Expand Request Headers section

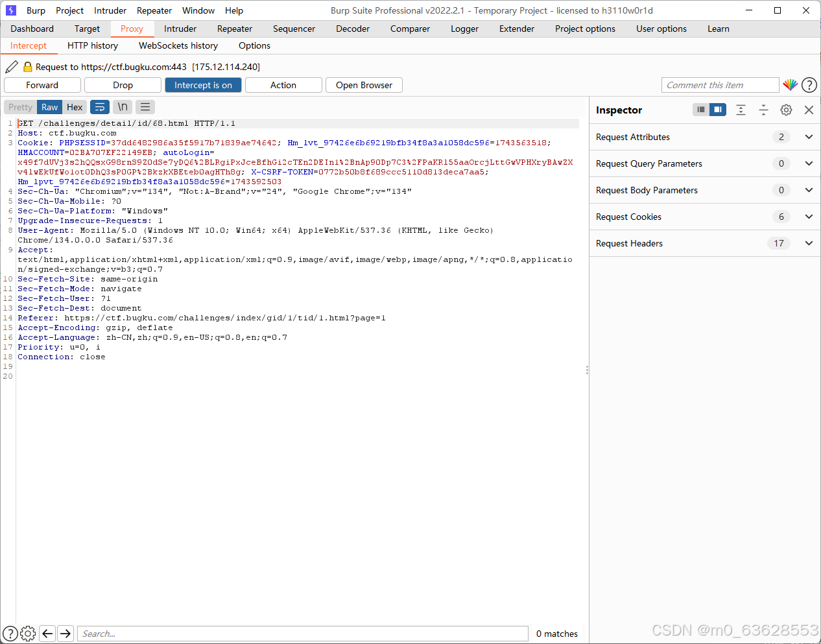point(705,243)
